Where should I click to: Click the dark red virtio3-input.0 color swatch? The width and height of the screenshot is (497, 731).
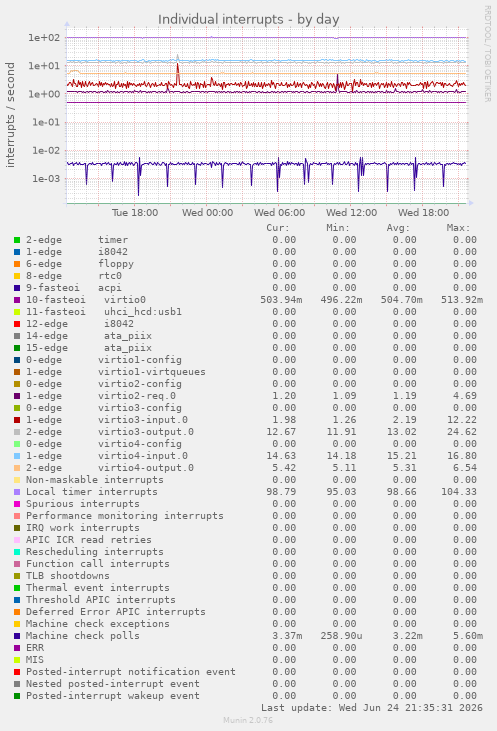point(17,420)
